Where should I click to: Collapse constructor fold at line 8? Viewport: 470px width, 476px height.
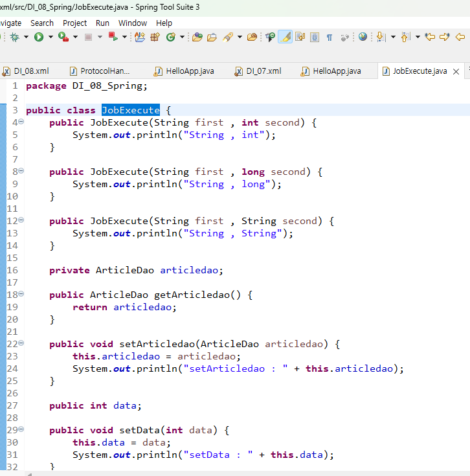pos(21,171)
